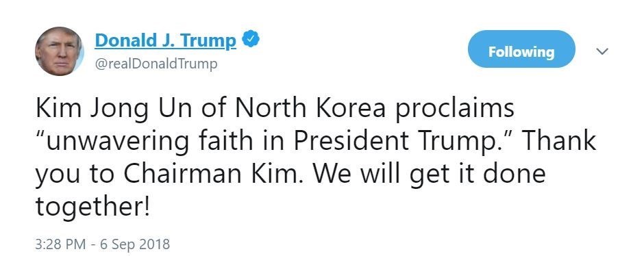The height and width of the screenshot is (256, 644).
Task: Open the profile avatar photo
Action: point(60,51)
